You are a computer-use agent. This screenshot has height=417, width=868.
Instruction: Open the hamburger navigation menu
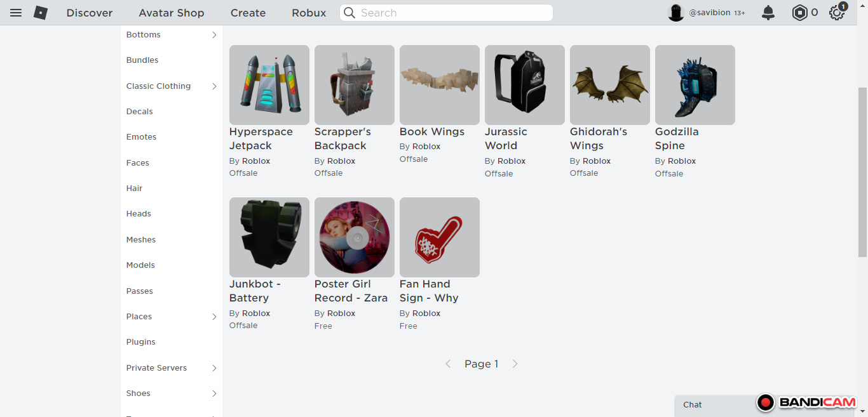(x=16, y=13)
